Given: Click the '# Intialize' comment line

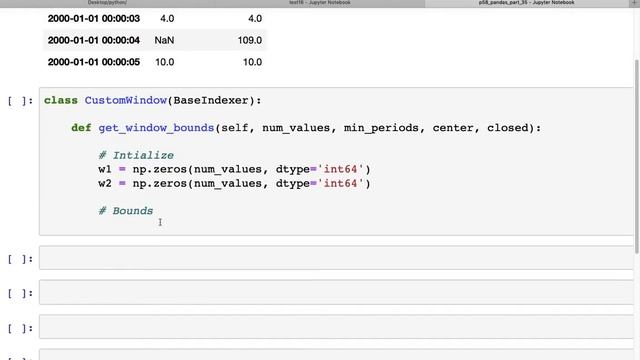Looking at the screenshot, I should tap(136, 156).
